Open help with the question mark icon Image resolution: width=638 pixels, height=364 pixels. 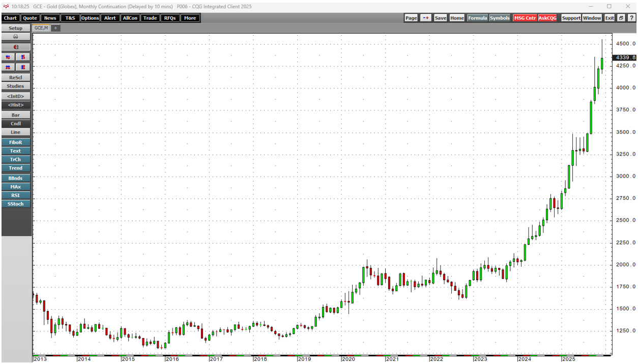pos(631,18)
